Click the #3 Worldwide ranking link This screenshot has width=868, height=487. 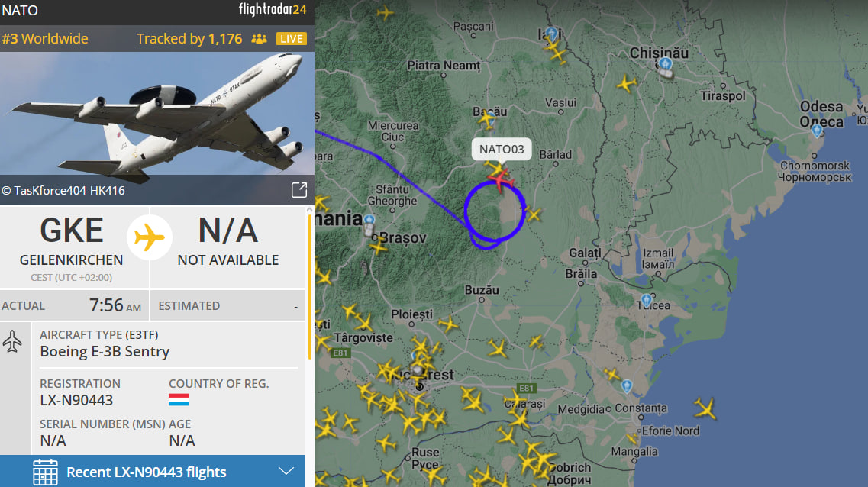pos(45,39)
